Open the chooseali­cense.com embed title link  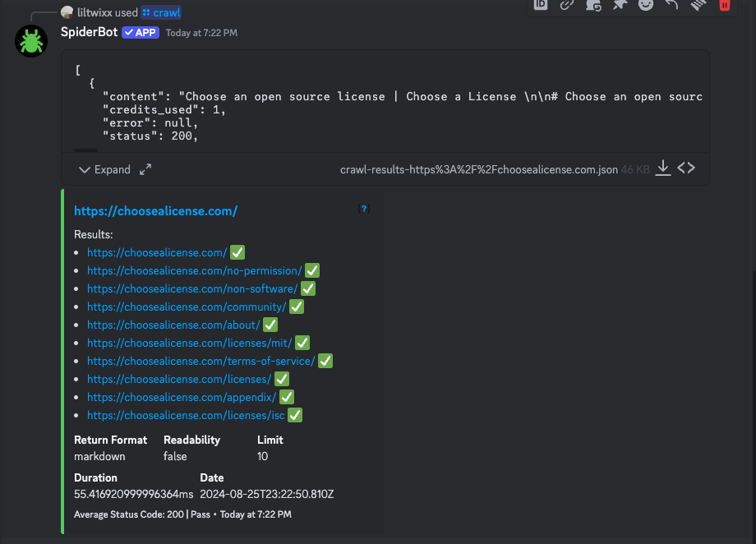click(156, 210)
